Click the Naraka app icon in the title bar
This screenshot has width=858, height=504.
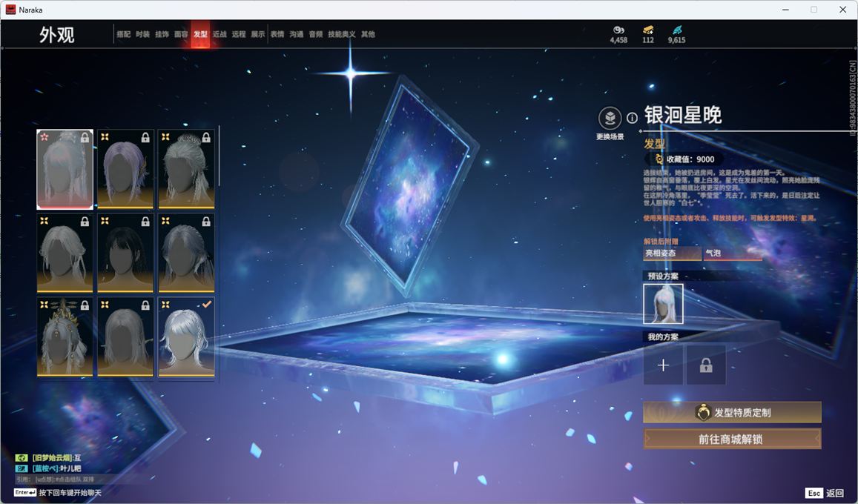click(10, 10)
